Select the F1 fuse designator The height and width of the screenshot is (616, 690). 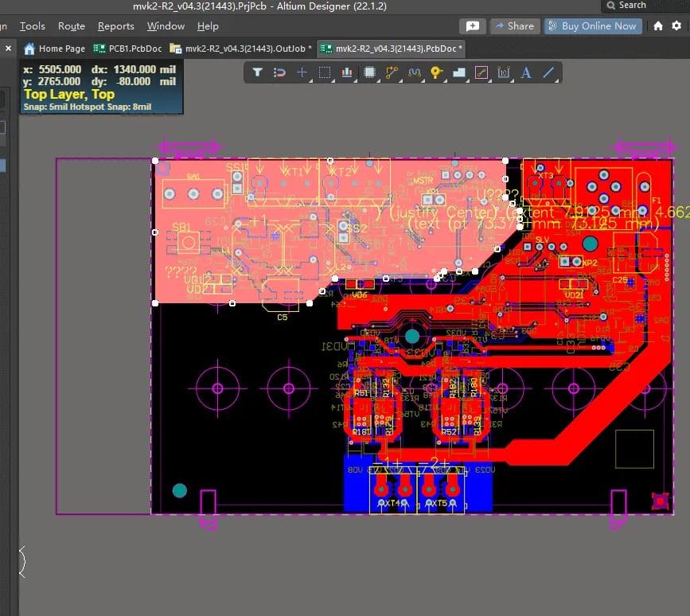tap(656, 201)
